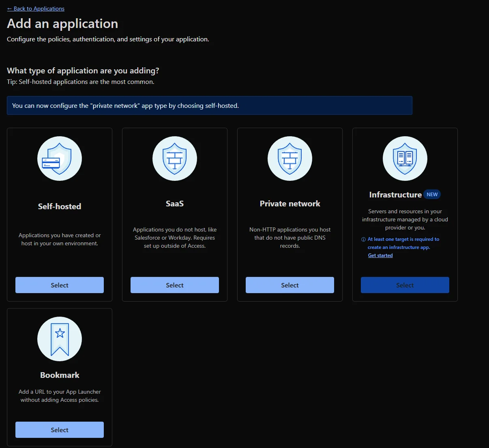Click the Self-hosted shield icon

[x=60, y=159]
